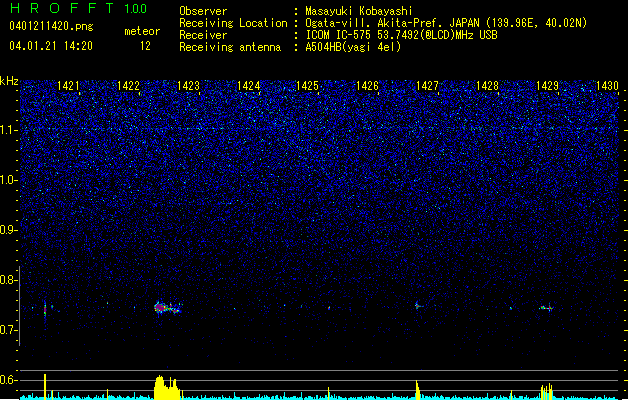Click the Receiving Location label

point(233,23)
